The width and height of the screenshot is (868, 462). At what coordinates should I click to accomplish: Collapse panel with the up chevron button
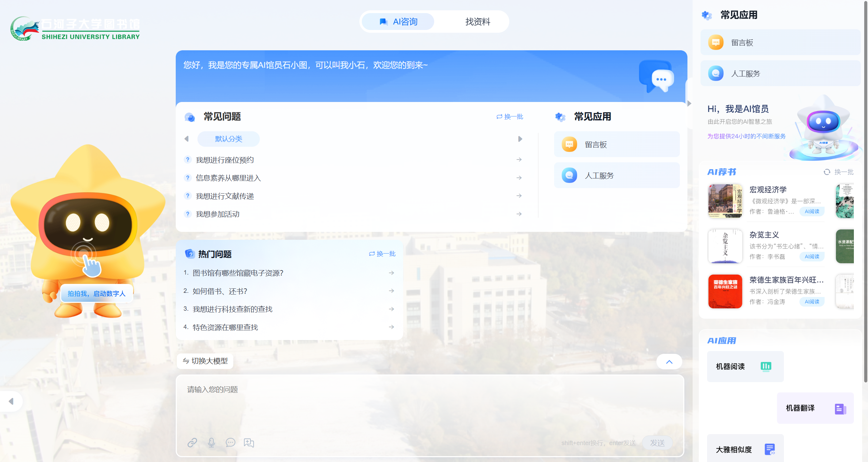pyautogui.click(x=669, y=361)
